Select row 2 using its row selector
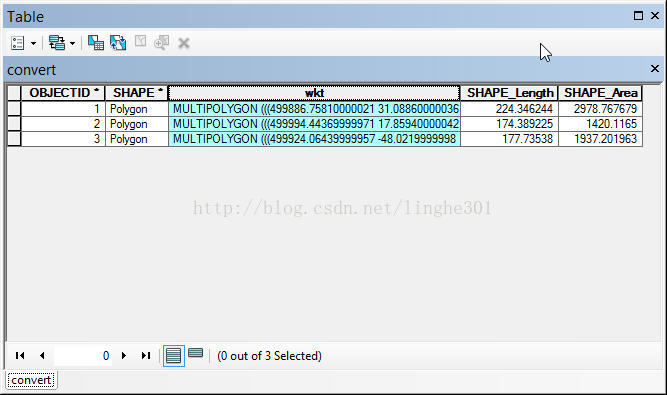This screenshot has width=667, height=395. point(14,124)
